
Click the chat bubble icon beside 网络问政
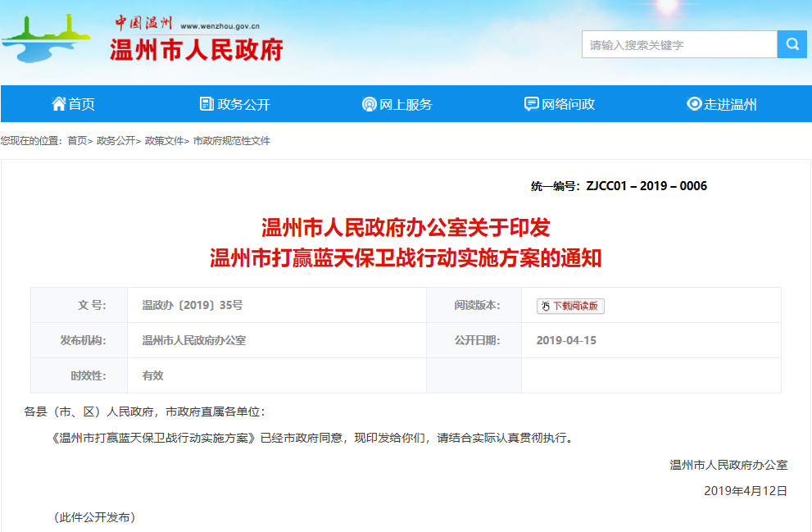(x=531, y=104)
